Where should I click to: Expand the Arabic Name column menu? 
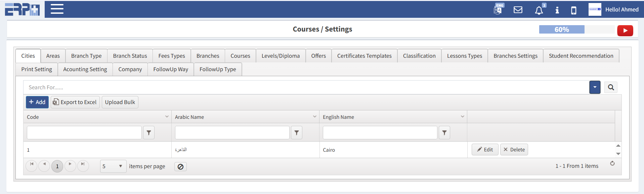click(314, 116)
